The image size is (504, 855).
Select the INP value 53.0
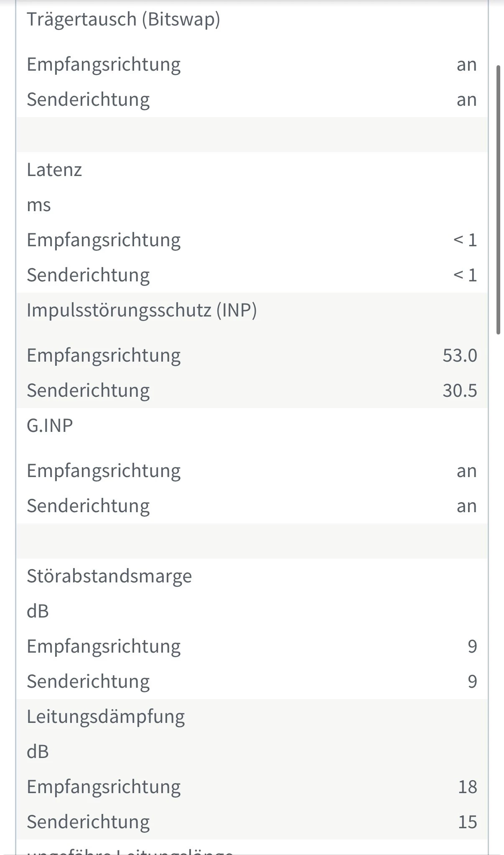pos(460,355)
